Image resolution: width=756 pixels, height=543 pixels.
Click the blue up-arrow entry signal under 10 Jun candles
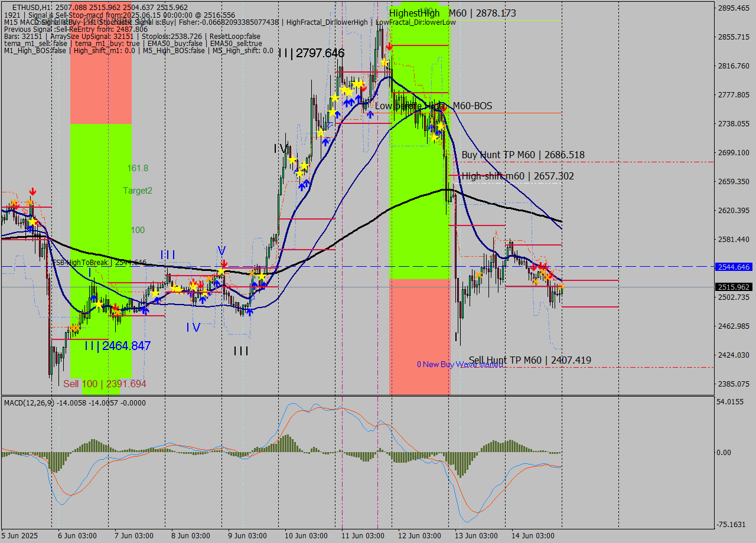point(325,143)
